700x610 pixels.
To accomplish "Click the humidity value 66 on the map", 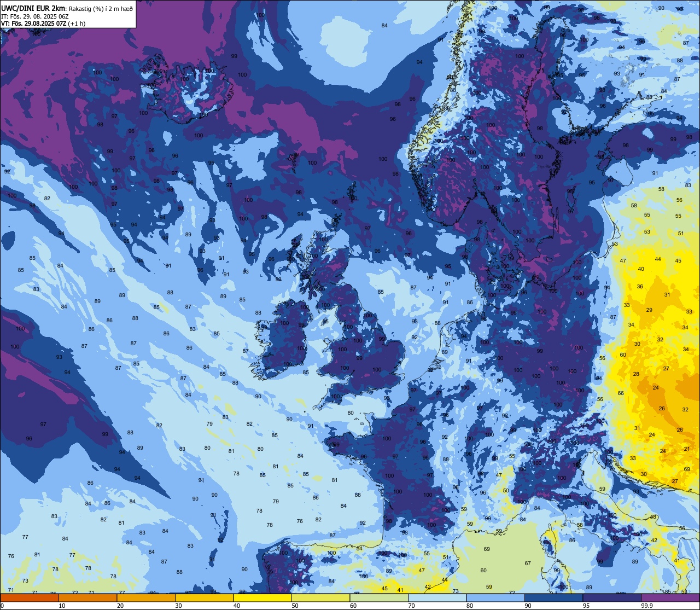I will [621, 393].
